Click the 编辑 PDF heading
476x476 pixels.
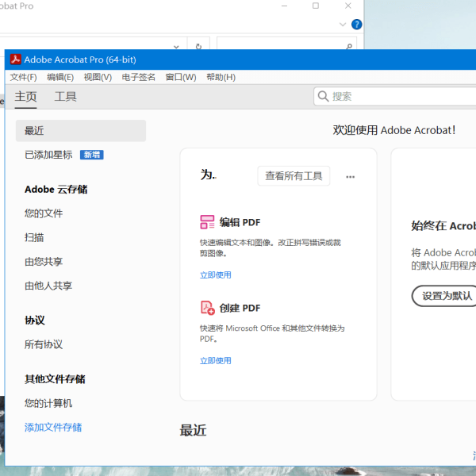point(240,222)
